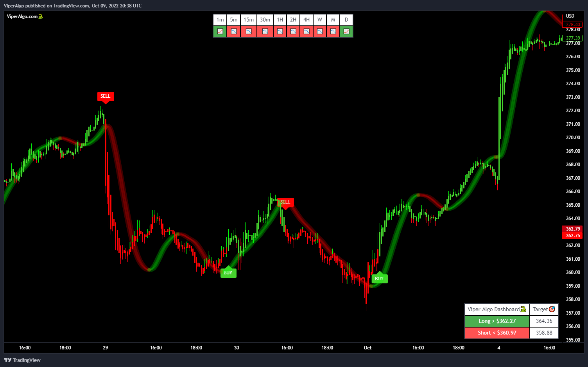Click the downtrend chart icon under 5m
588x367 pixels.
pyautogui.click(x=234, y=31)
